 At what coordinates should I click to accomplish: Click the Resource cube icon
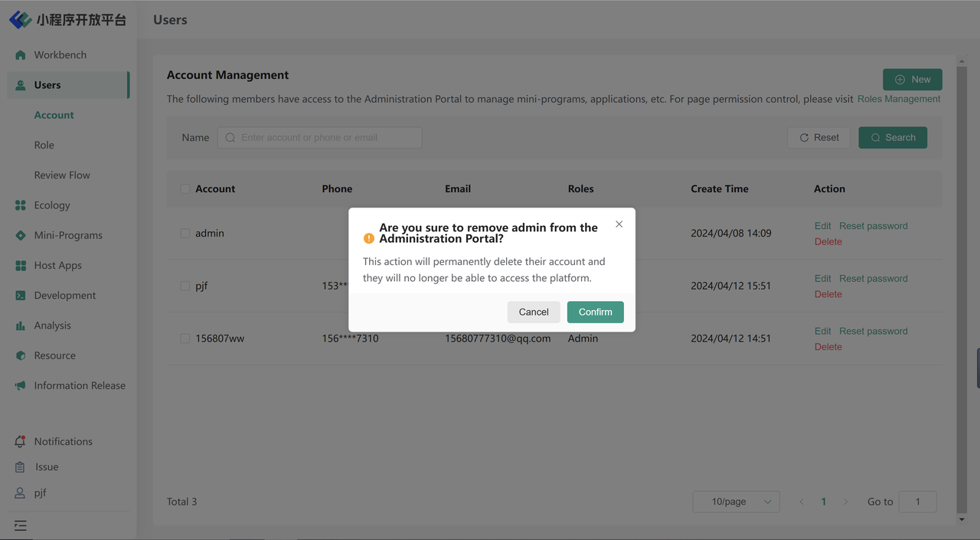[21, 355]
